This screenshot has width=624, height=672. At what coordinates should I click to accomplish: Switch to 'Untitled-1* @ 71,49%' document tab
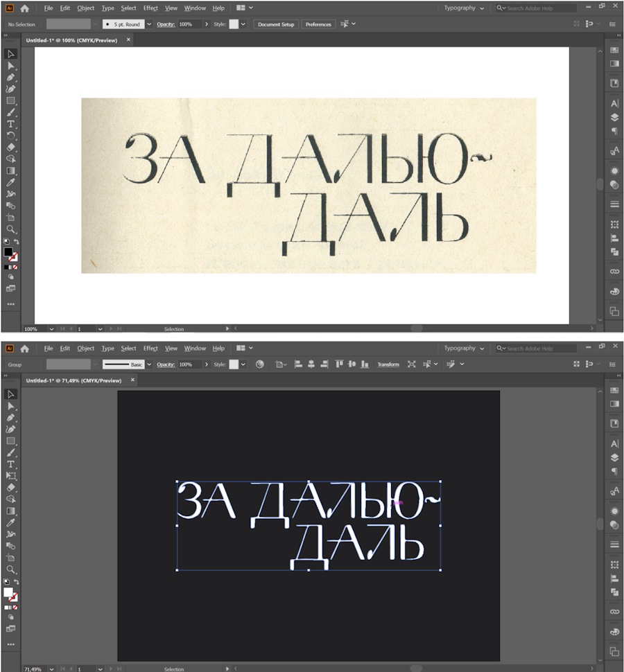(x=73, y=380)
